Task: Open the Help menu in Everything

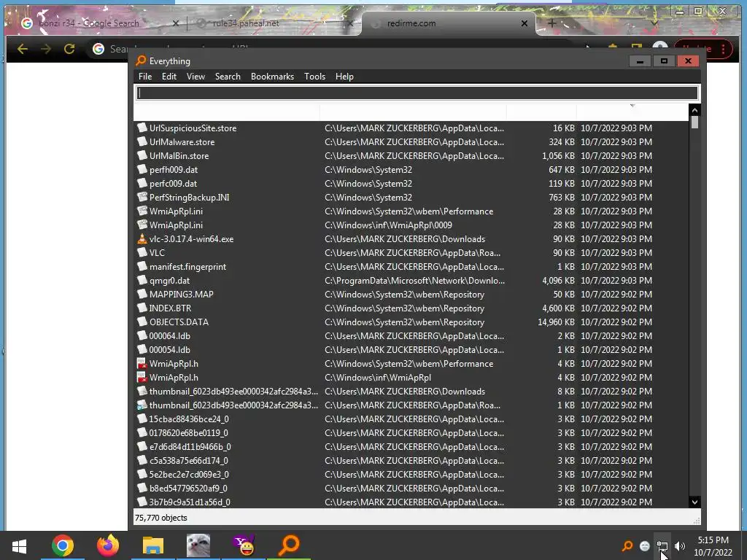Action: coord(344,77)
